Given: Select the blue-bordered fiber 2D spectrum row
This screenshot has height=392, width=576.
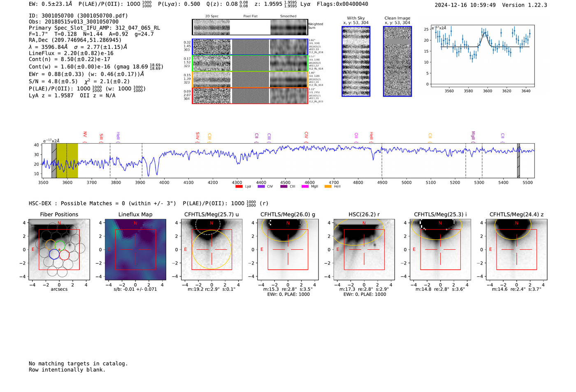Looking at the screenshot, I should point(250,47).
